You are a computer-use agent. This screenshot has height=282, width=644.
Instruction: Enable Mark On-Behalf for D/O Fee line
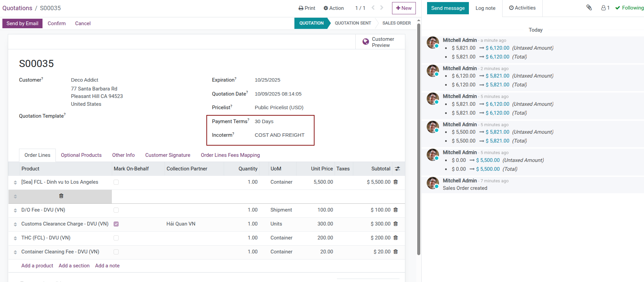pyautogui.click(x=116, y=210)
